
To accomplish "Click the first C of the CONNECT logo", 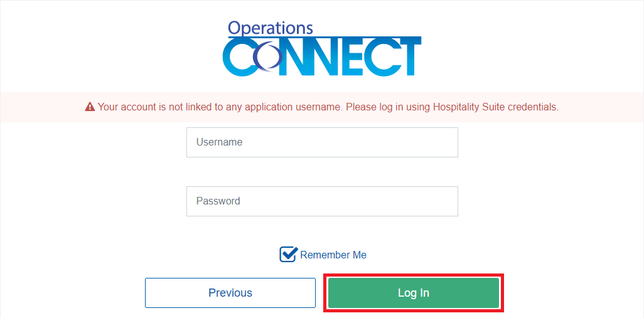I will 237,58.
